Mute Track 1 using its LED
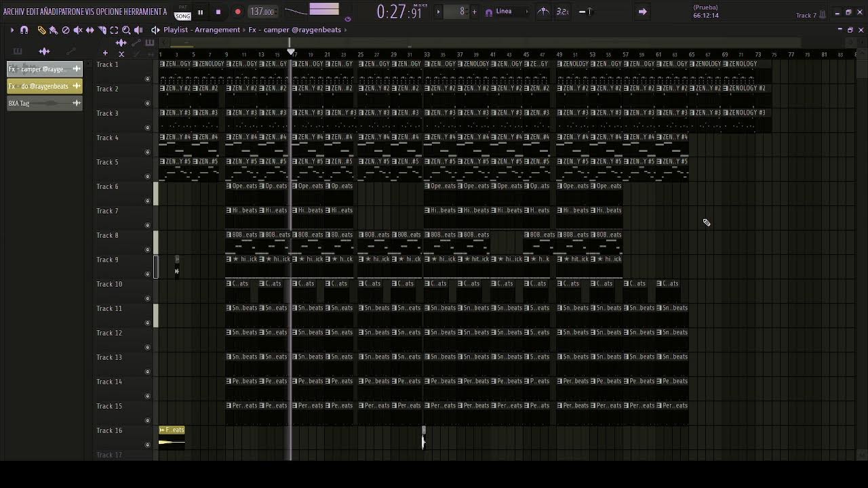This screenshot has height=488, width=868. coord(147,79)
